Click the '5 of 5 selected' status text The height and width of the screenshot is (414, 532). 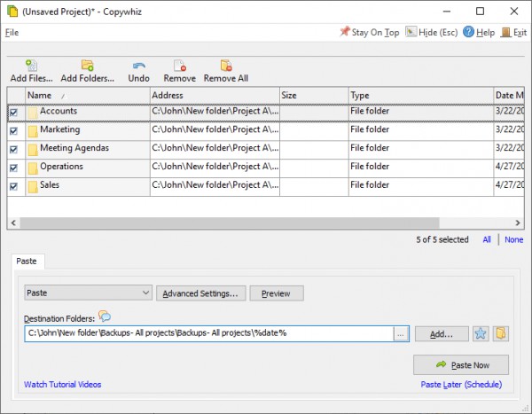[x=442, y=239]
